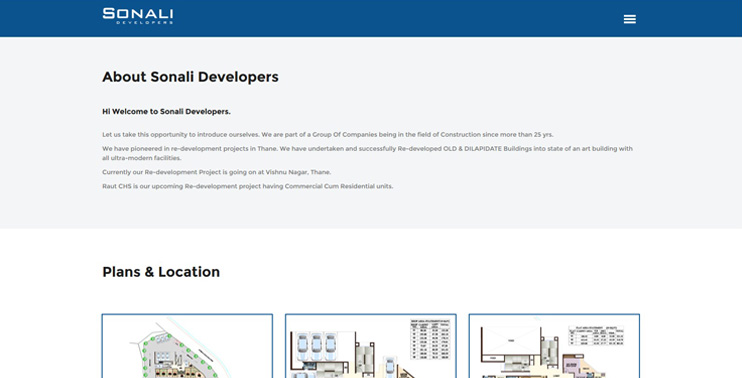Click the 'Plans & Location' heading
Image resolution: width=742 pixels, height=378 pixels.
pyautogui.click(x=161, y=272)
